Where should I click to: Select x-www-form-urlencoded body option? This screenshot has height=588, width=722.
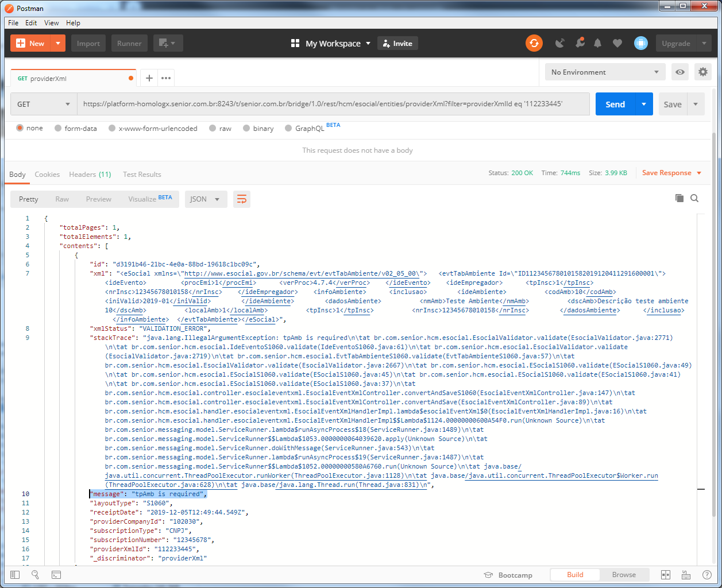pyautogui.click(x=153, y=128)
